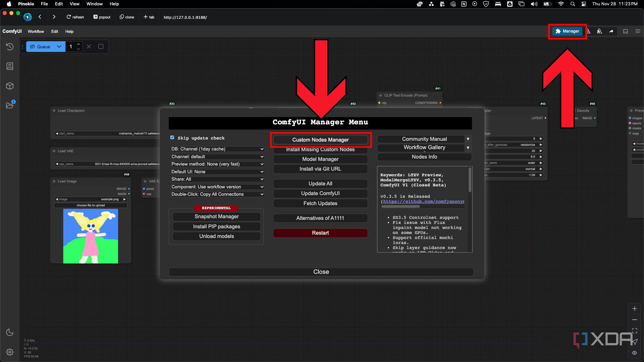Open the workflows folder icon with badge
This screenshot has height=362, width=644.
tap(10, 105)
